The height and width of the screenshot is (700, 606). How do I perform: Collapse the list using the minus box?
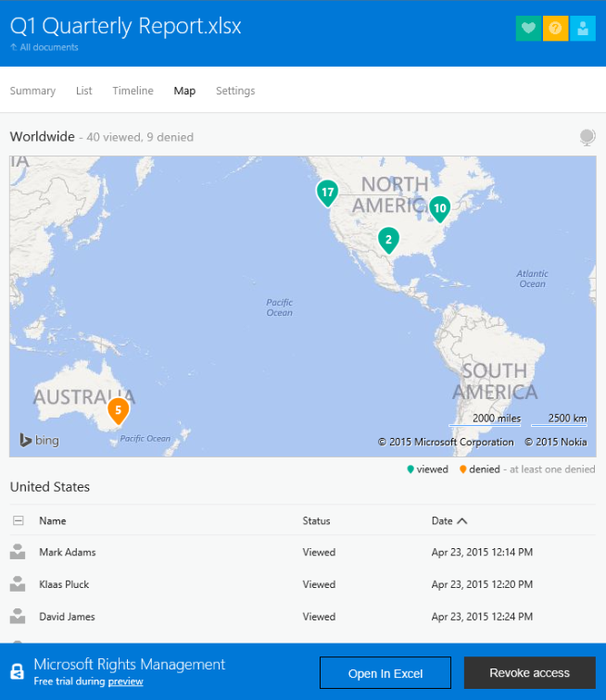coord(18,520)
